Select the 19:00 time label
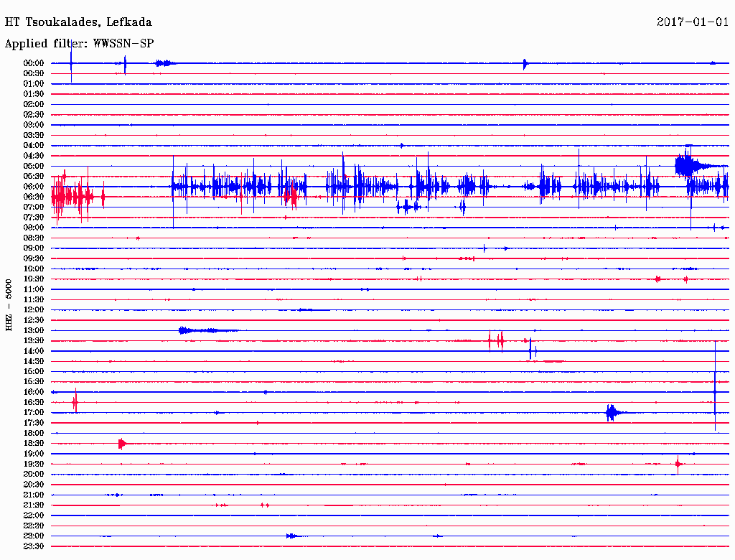The width and height of the screenshot is (735, 560). tap(33, 454)
